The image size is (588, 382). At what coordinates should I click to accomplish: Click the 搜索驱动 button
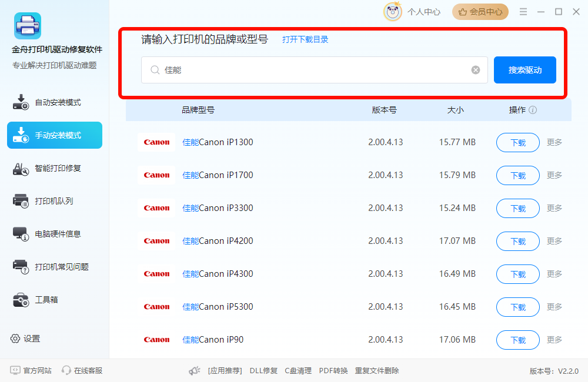(525, 70)
